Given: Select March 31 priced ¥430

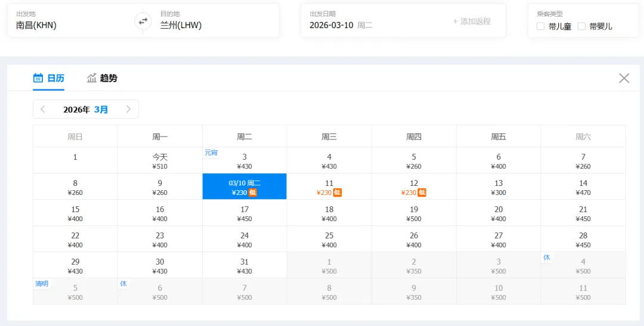Looking at the screenshot, I should (244, 265).
